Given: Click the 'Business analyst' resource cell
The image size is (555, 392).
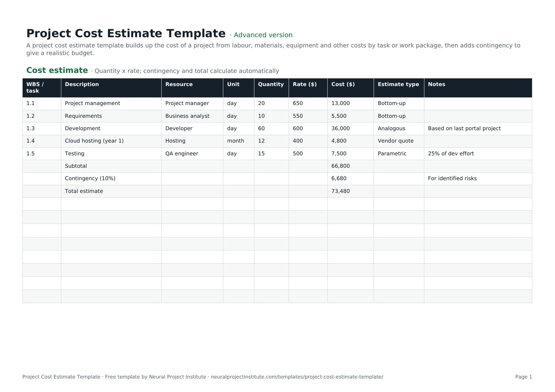Looking at the screenshot, I should [192, 116].
